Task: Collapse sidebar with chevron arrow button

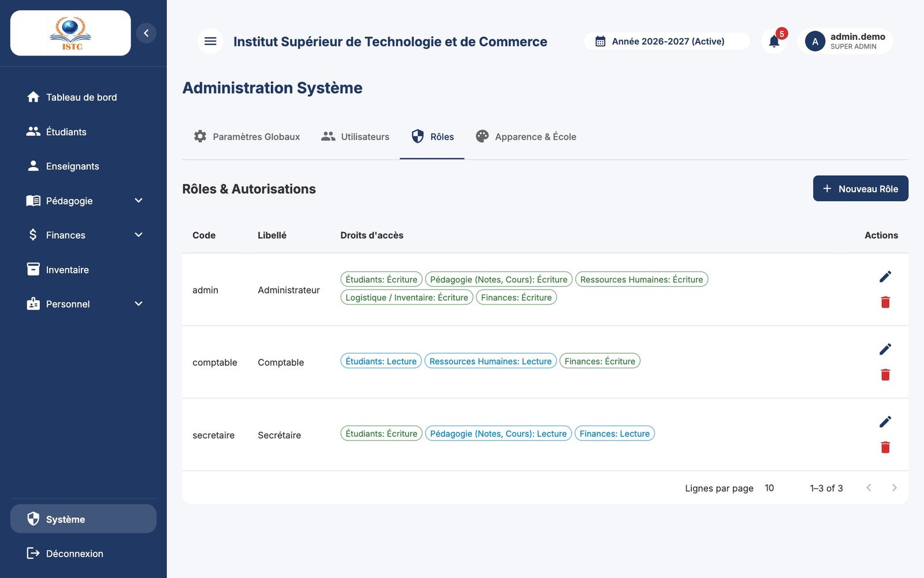Action: tap(146, 33)
